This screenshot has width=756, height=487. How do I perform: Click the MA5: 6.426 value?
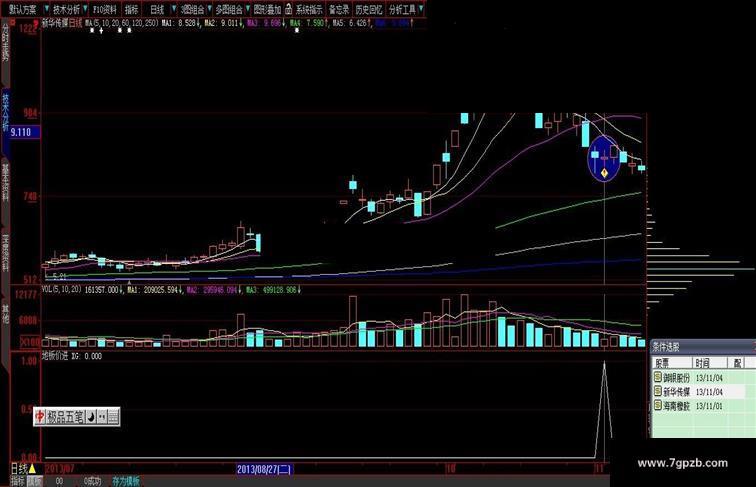pyautogui.click(x=352, y=23)
